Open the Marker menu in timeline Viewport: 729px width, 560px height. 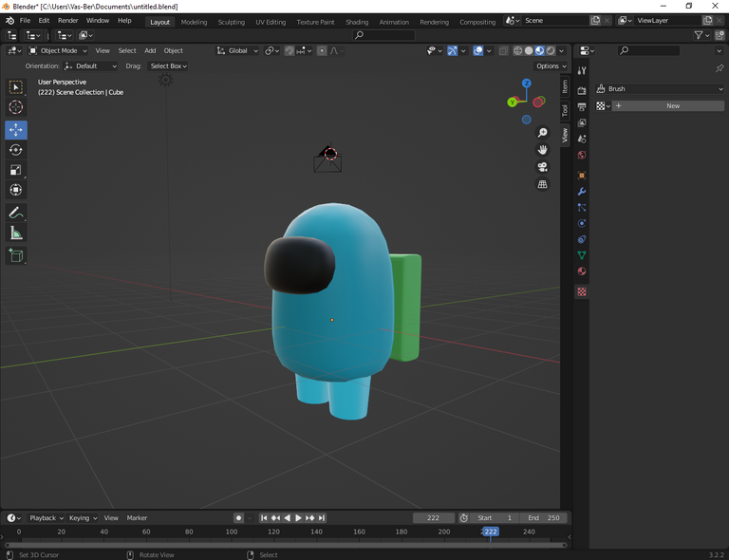pyautogui.click(x=137, y=517)
